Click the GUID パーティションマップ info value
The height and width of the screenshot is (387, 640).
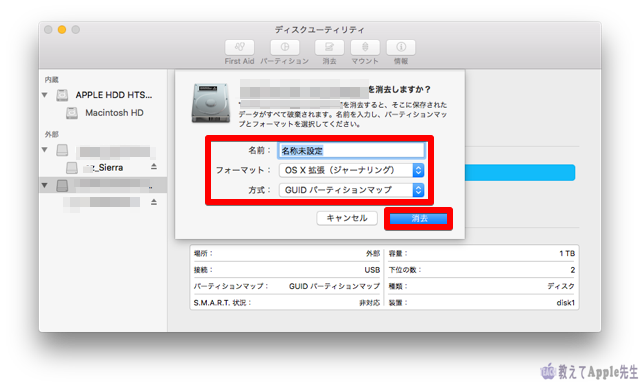click(x=334, y=286)
